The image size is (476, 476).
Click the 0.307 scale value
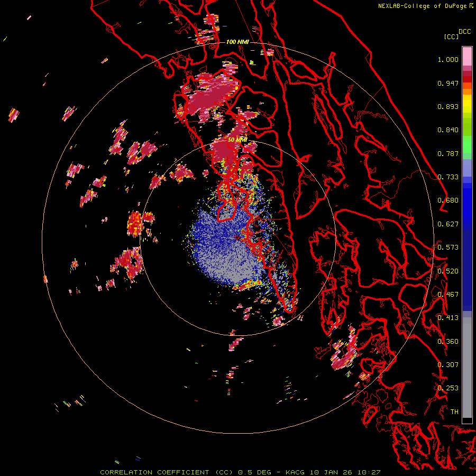click(448, 365)
